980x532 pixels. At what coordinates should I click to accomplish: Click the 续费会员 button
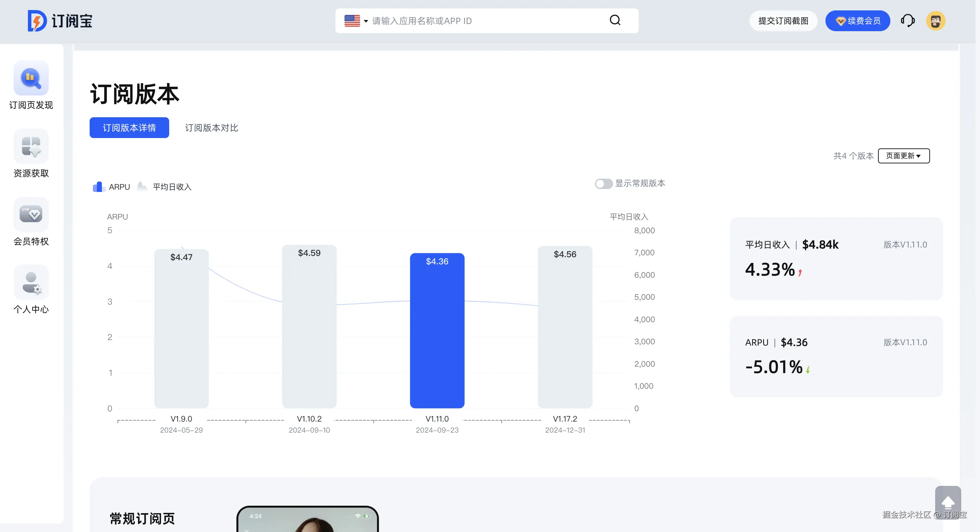click(858, 20)
